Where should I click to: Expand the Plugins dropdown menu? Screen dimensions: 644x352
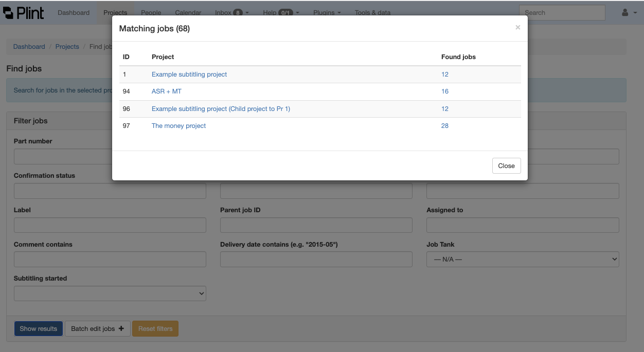pos(328,12)
